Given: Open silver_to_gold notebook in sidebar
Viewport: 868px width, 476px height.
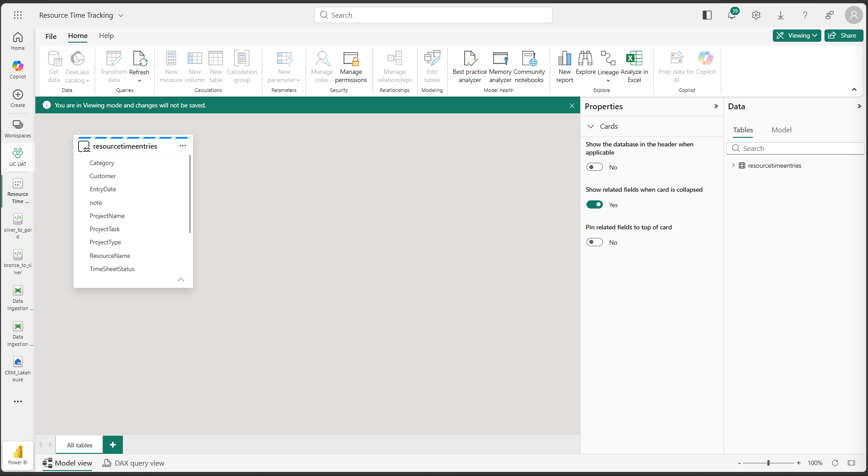Looking at the screenshot, I should click(18, 226).
